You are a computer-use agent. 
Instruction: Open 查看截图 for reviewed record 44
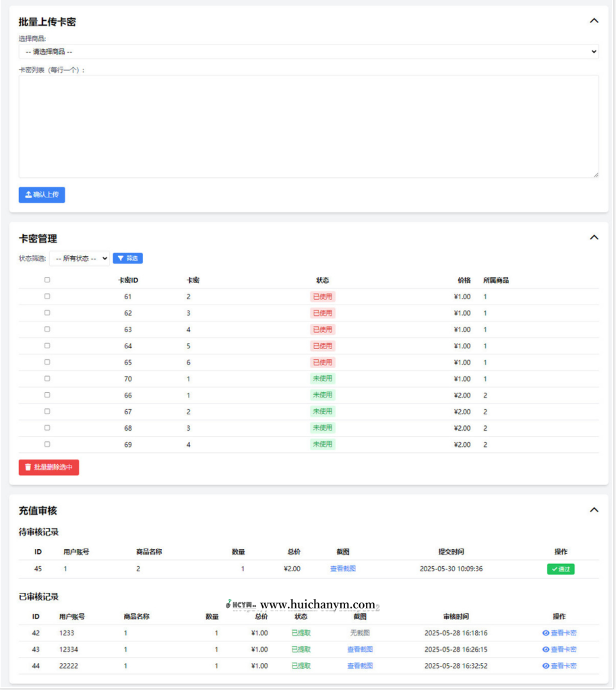(359, 666)
